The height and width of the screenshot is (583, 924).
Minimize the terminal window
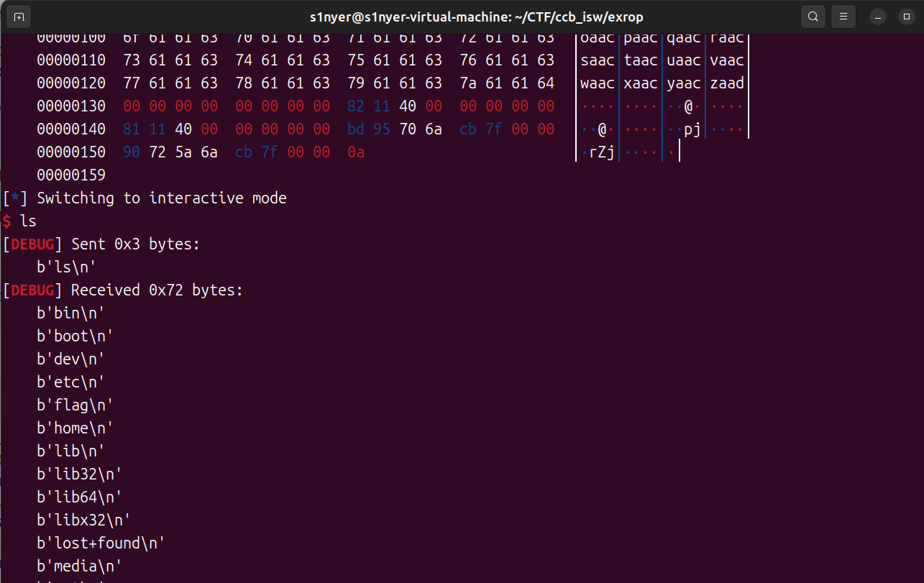click(x=878, y=16)
